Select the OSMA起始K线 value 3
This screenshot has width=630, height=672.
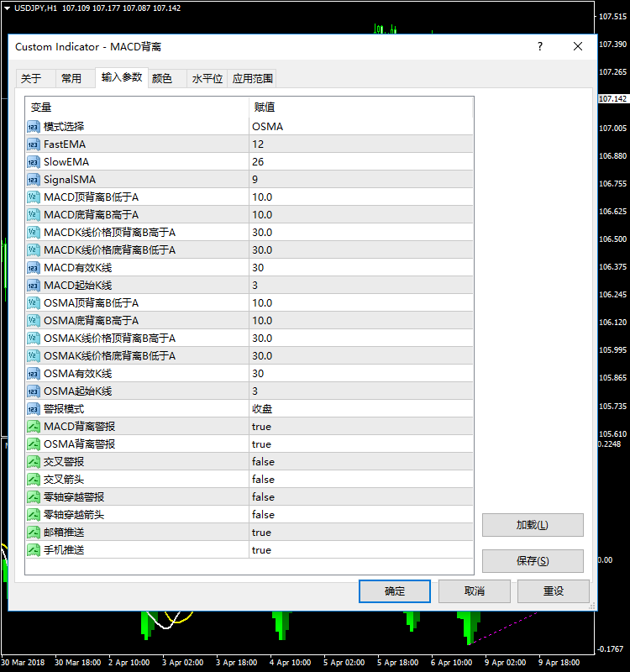(x=361, y=391)
